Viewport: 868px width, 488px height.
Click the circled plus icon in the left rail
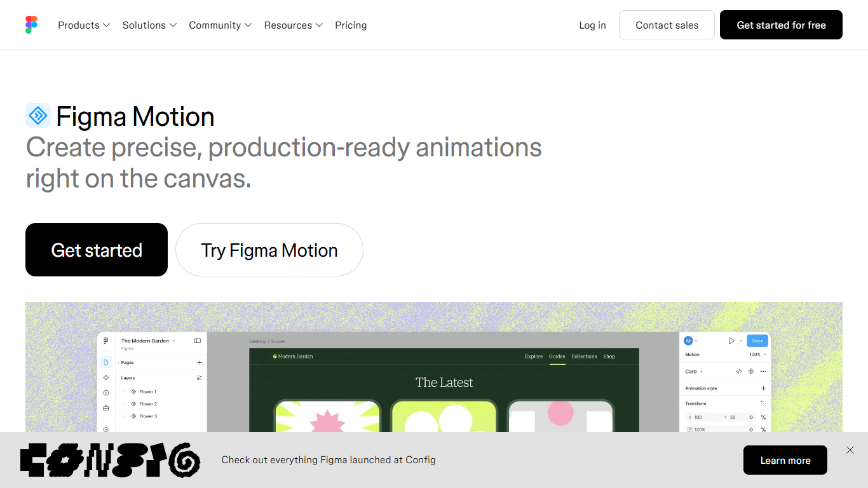coord(106,393)
